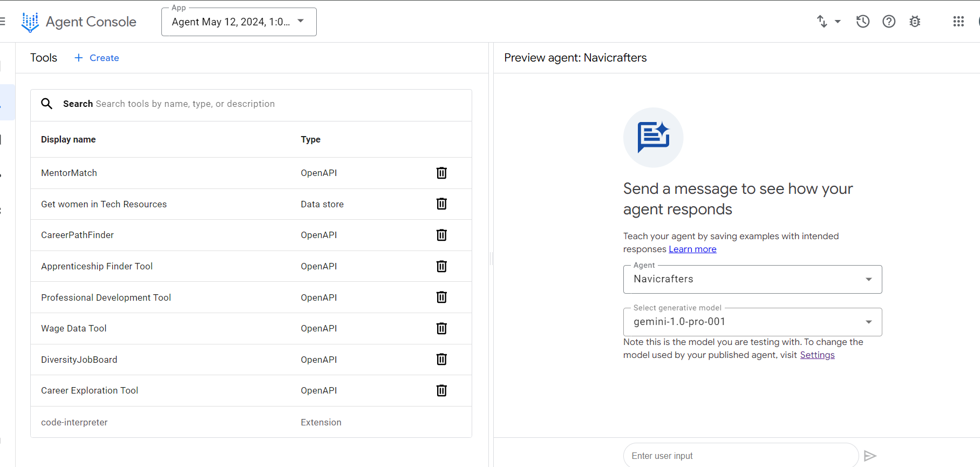Delete Get women in Tech Resources tool

[x=441, y=204]
